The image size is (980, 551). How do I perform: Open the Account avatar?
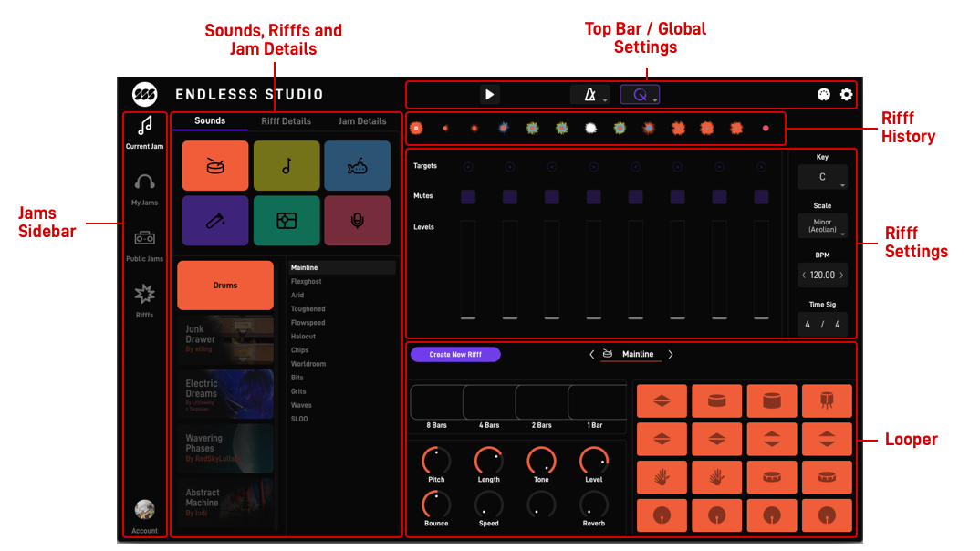click(x=144, y=510)
